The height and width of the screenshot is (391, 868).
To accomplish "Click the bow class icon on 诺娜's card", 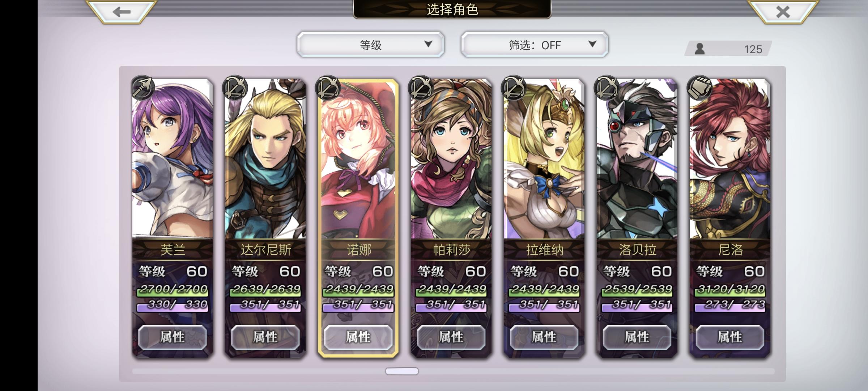I will [328, 88].
